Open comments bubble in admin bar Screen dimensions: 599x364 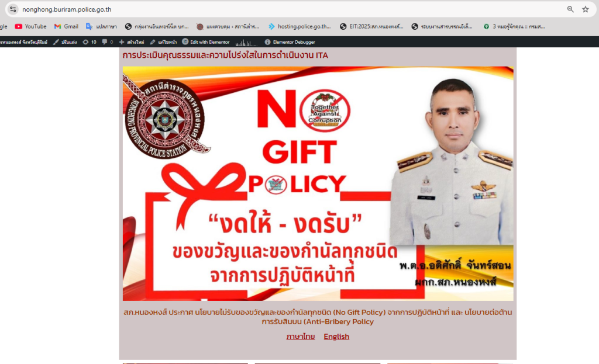coord(108,42)
